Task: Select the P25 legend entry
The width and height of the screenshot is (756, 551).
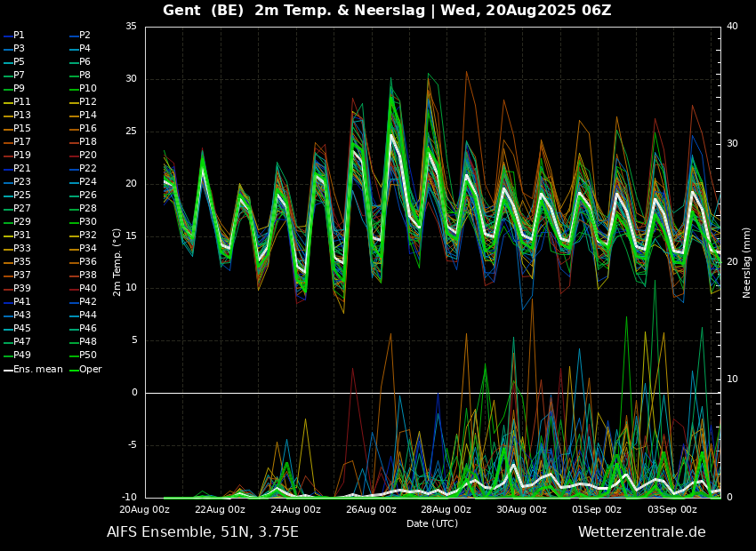Action: coord(21,196)
